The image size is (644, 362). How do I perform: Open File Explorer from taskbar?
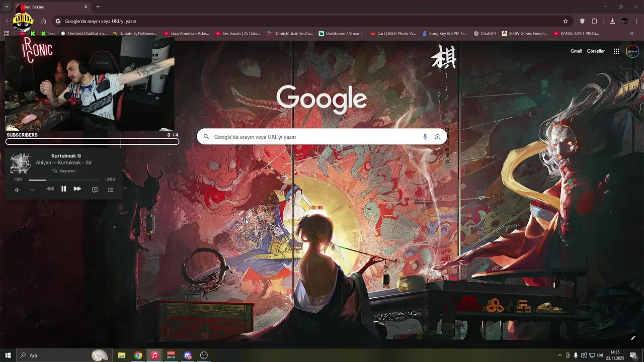[x=122, y=355]
